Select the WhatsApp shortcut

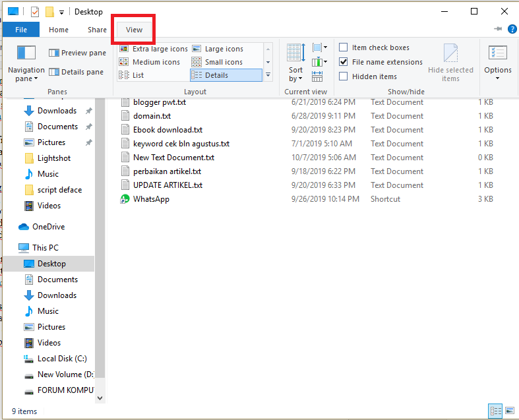click(151, 199)
